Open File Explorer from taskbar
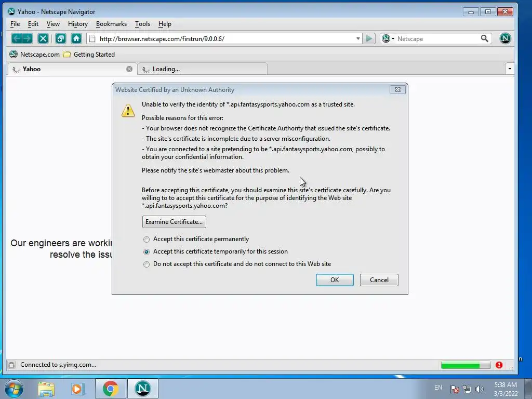 (x=46, y=389)
